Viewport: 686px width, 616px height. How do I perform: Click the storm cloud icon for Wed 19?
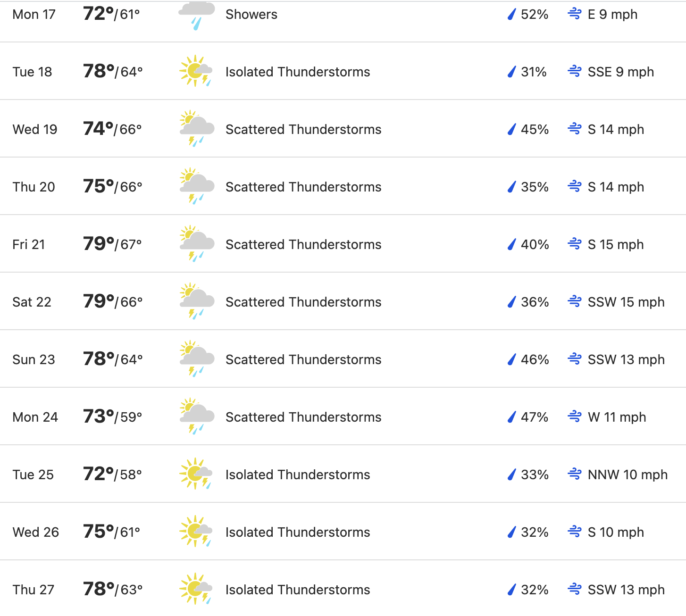point(197,129)
